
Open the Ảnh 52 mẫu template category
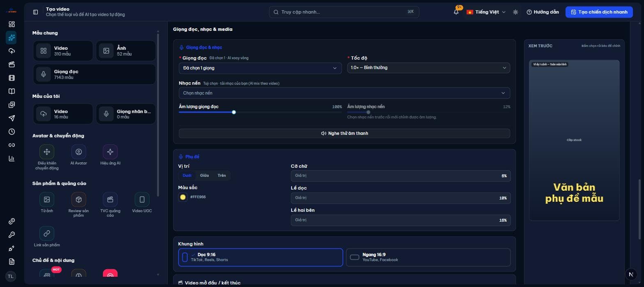(126, 51)
